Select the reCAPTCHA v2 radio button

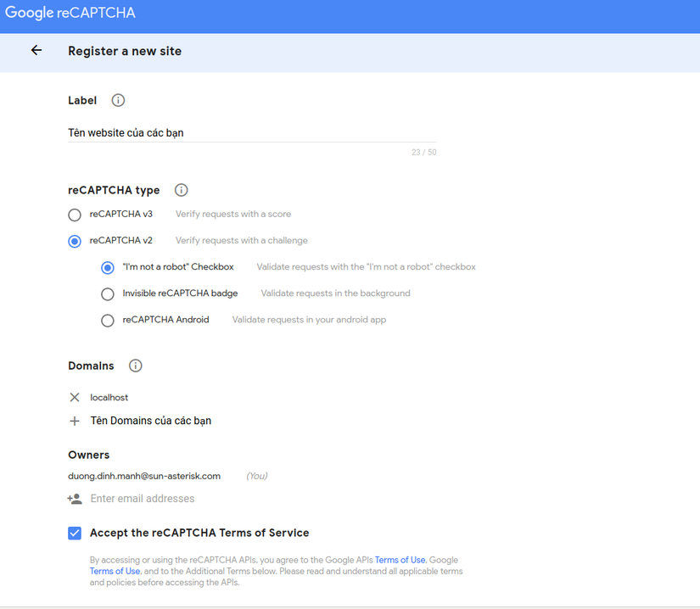pos(75,241)
